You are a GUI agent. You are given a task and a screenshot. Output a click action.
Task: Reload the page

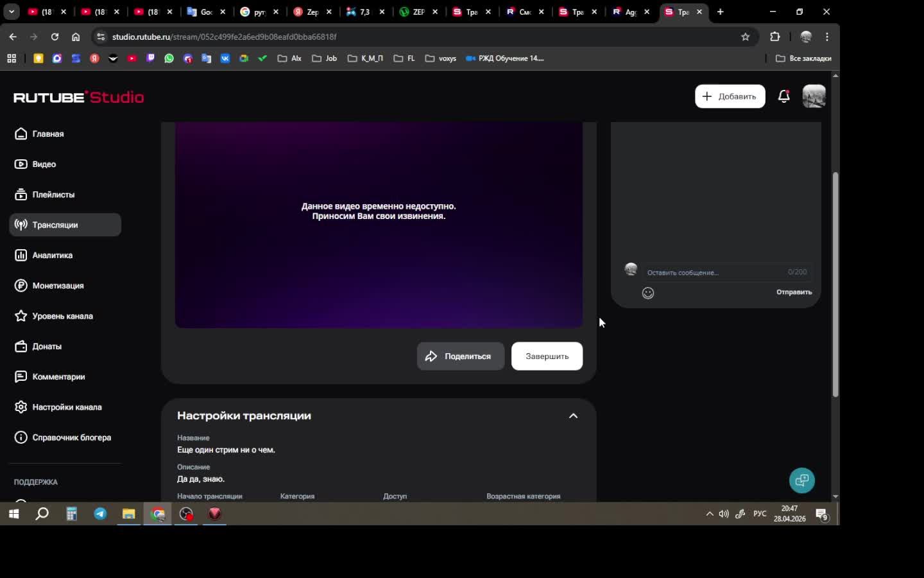pyautogui.click(x=55, y=37)
